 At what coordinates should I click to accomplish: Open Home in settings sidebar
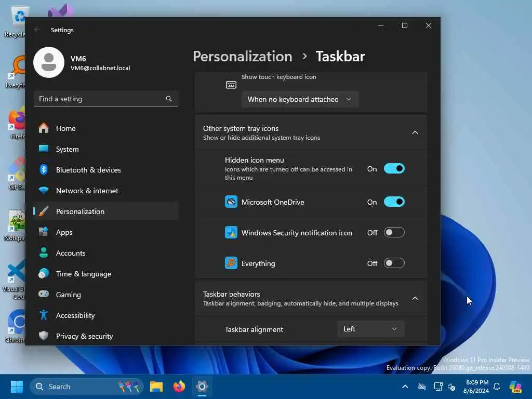click(x=106, y=128)
